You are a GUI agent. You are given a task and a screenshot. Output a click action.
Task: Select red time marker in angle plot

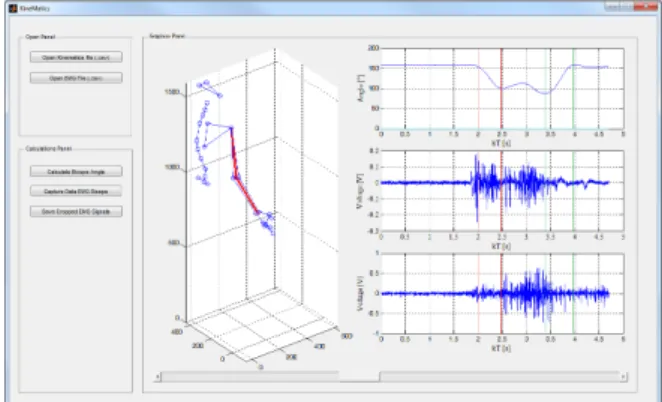point(502,89)
